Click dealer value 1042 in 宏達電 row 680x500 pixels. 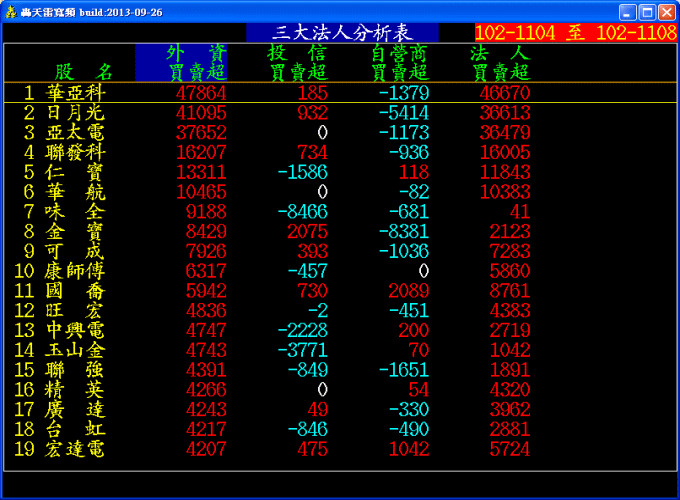409,449
